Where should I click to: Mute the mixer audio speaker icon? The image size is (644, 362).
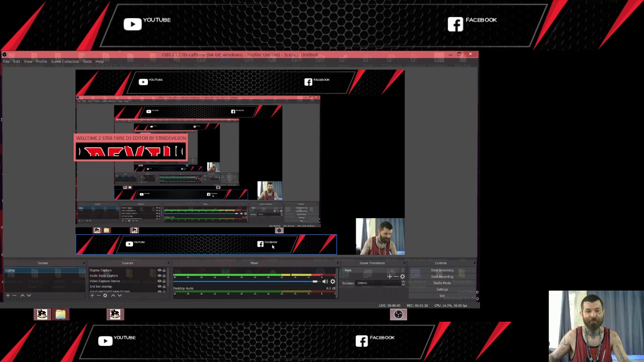coord(325,282)
